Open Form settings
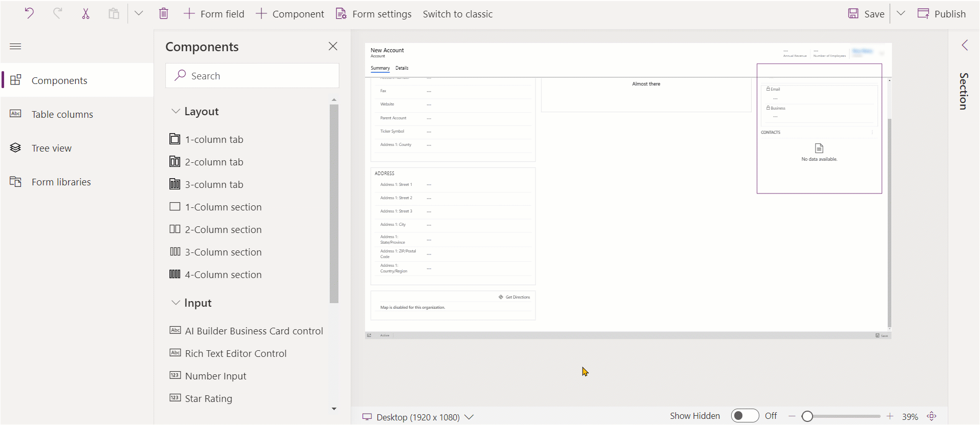 pos(373,14)
